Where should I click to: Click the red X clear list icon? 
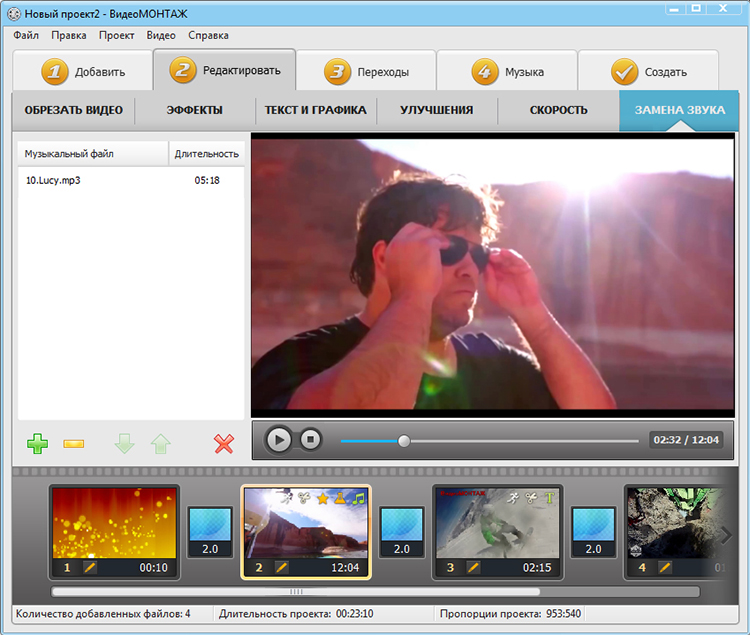(224, 444)
